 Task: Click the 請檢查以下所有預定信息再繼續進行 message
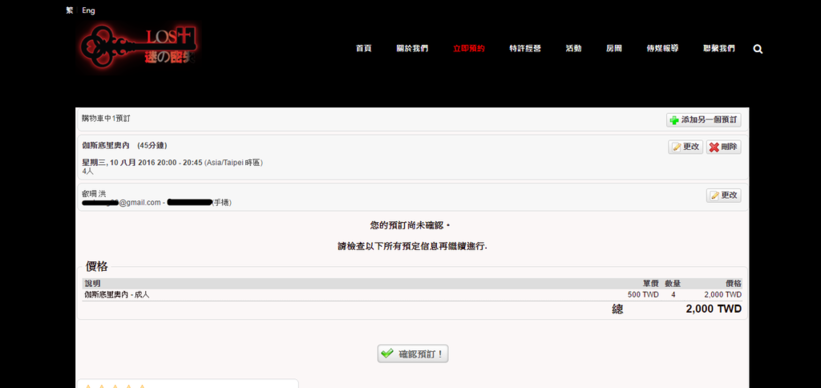pos(413,246)
